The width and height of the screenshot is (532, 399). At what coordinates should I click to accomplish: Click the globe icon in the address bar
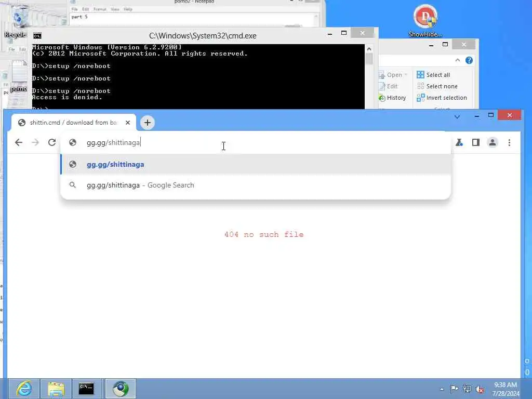click(73, 142)
